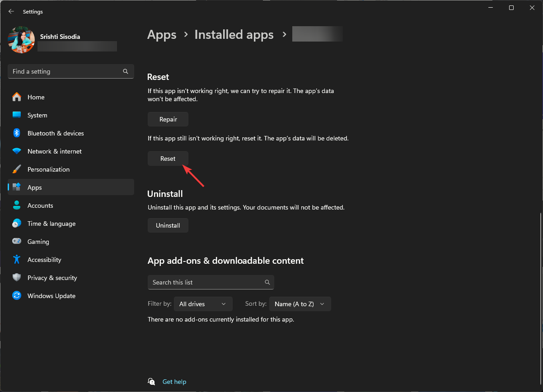
Task: Open the Accessibility settings page
Action: (44, 260)
